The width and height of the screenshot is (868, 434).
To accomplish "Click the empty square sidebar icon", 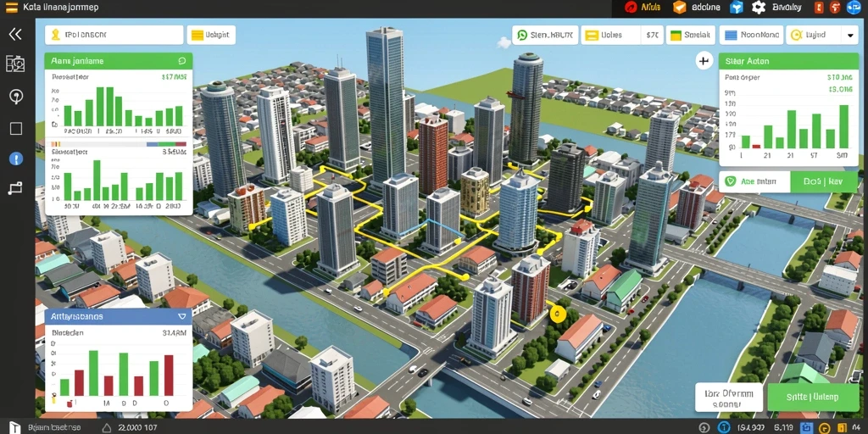I will click(x=16, y=129).
